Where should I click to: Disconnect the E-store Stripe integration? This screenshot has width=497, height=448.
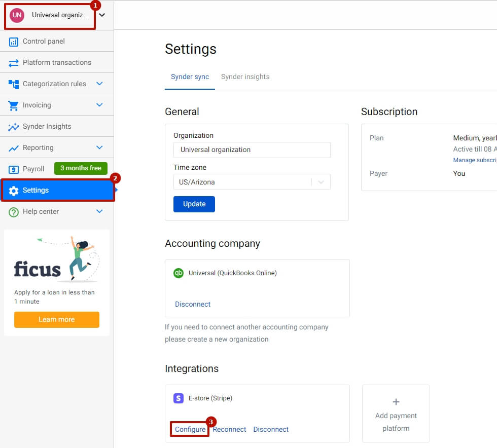pos(271,429)
